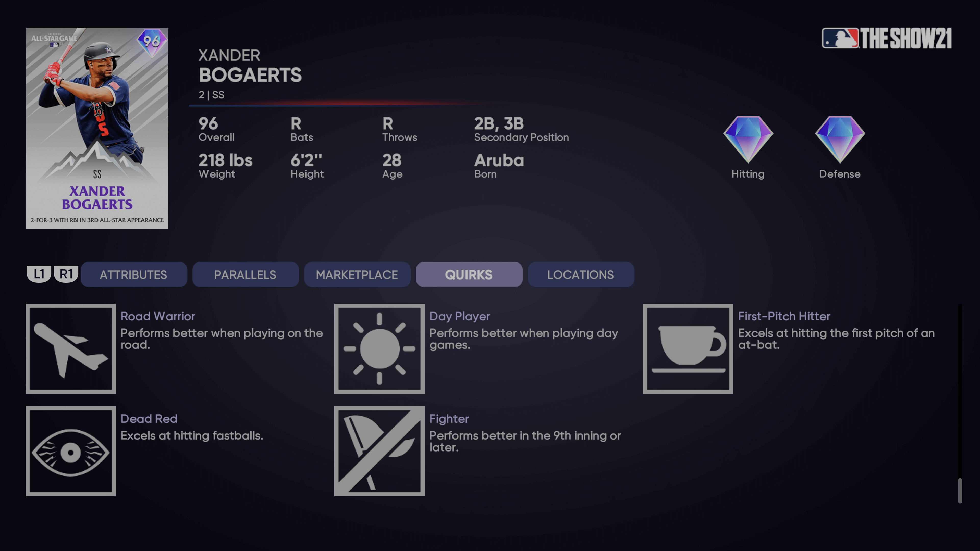Navigate left using L1 trigger

click(x=38, y=274)
